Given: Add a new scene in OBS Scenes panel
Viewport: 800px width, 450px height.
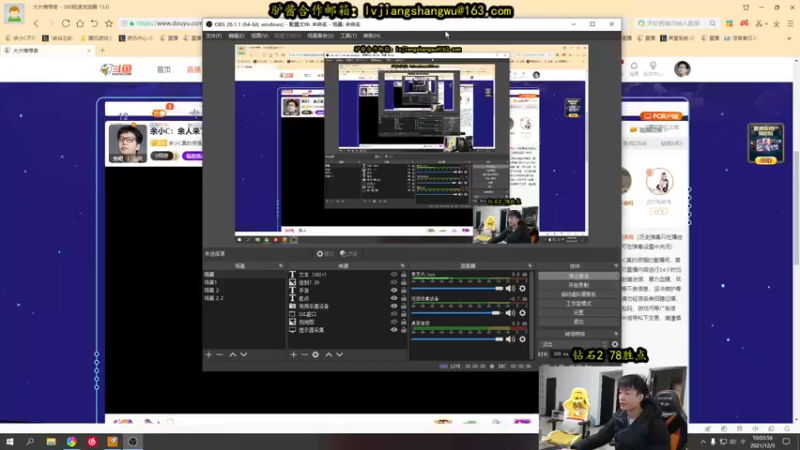Looking at the screenshot, I should tap(209, 355).
